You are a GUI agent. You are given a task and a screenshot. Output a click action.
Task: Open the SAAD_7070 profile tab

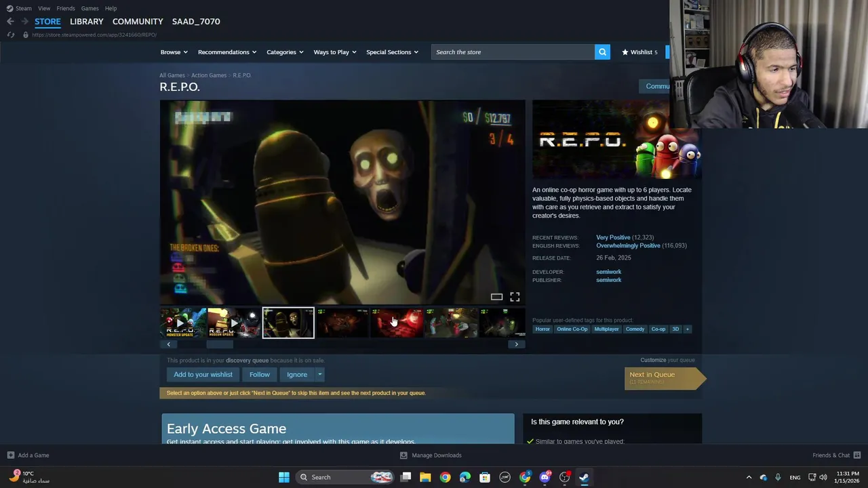tap(196, 22)
